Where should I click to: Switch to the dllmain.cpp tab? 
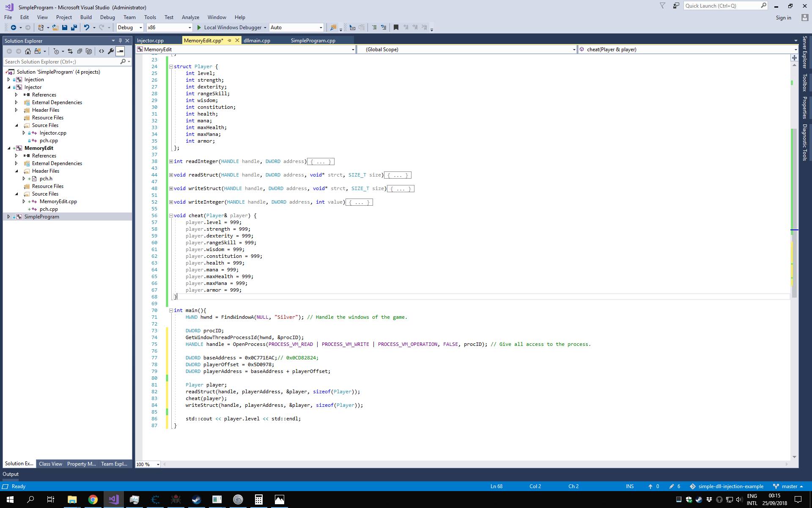coord(256,40)
